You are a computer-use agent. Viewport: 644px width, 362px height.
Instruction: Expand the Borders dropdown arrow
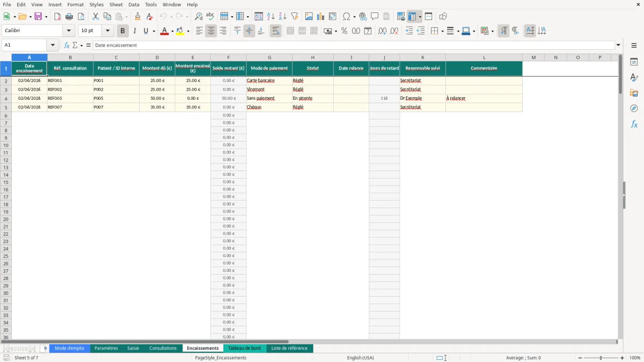coord(442,31)
